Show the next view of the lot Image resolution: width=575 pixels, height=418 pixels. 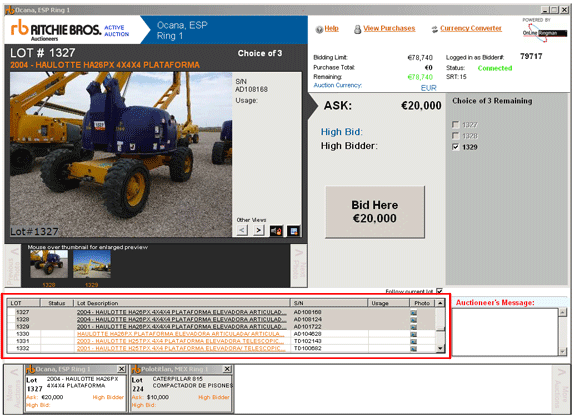[259, 230]
